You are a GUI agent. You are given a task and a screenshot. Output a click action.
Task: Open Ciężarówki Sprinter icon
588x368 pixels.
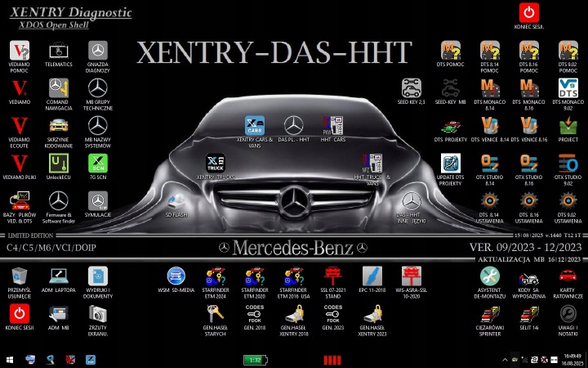(x=490, y=313)
